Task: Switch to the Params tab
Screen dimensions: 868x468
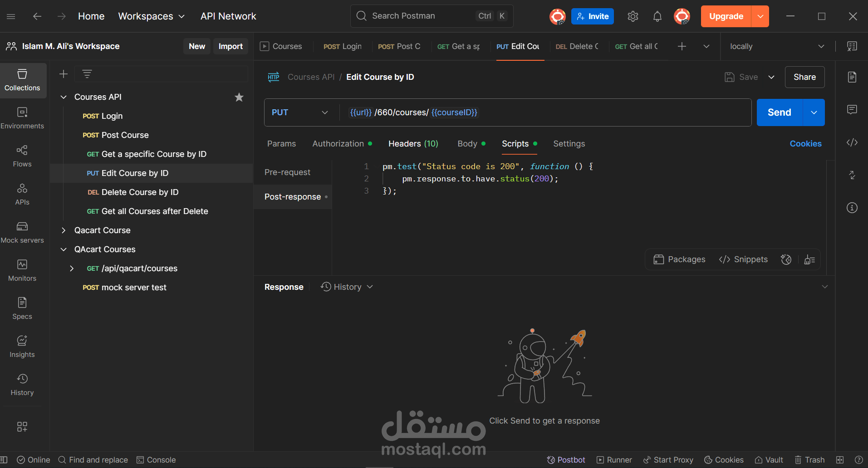Action: (x=281, y=144)
